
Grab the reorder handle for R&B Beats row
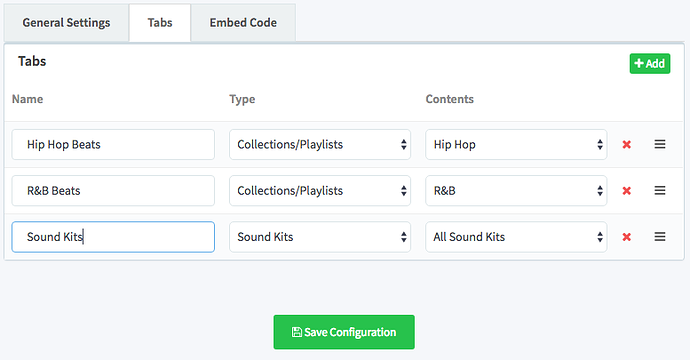[x=660, y=190]
